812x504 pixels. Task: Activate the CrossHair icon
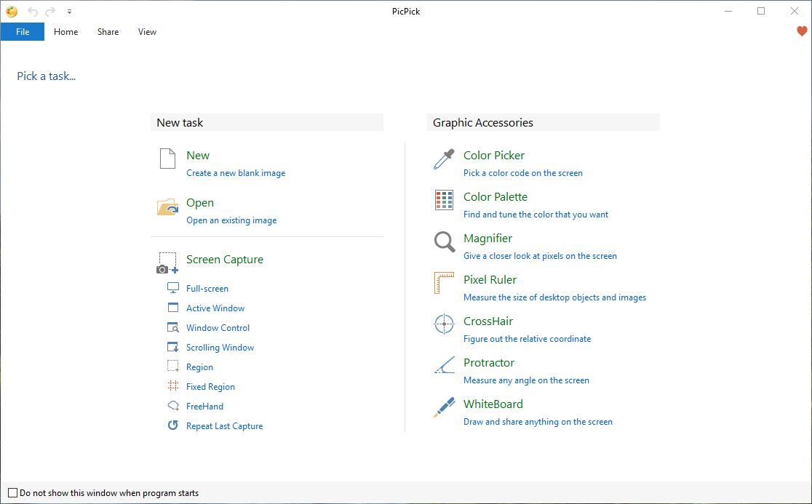444,324
